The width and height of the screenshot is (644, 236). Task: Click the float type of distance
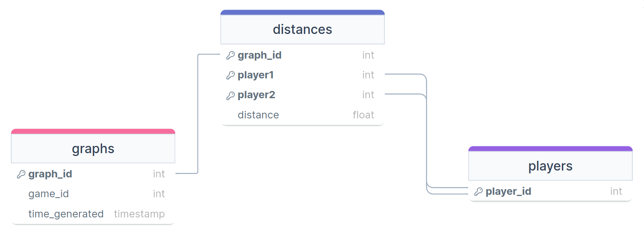pos(363,115)
